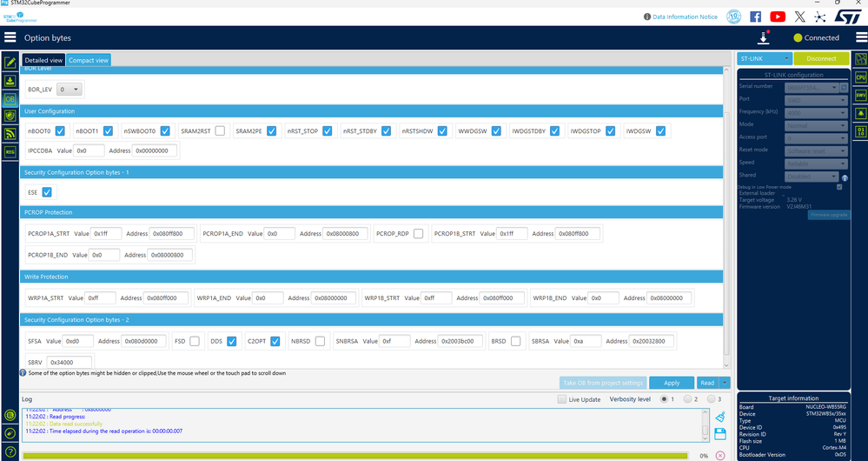Image resolution: width=868 pixels, height=461 pixels.
Task: Cancel operation with red X icon
Action: [x=720, y=456]
